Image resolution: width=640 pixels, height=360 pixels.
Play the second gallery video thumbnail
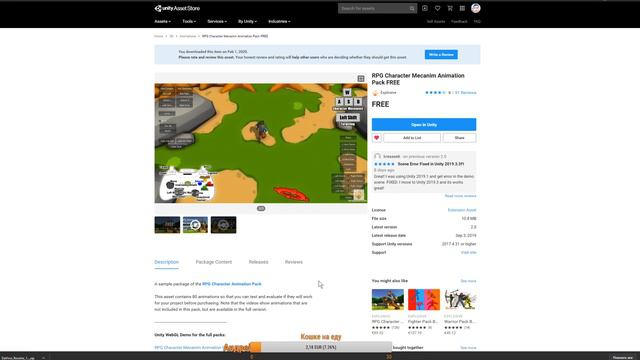click(x=195, y=225)
